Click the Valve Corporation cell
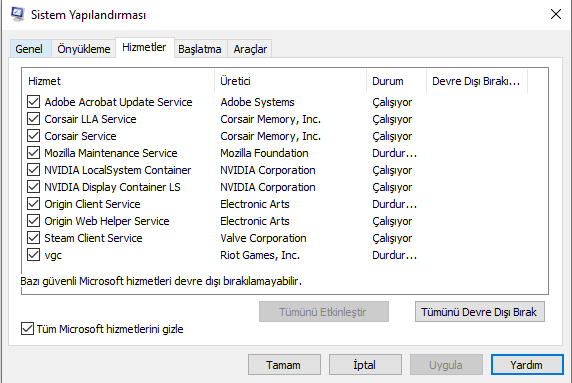Viewport: 572px width, 383px height. click(x=263, y=238)
